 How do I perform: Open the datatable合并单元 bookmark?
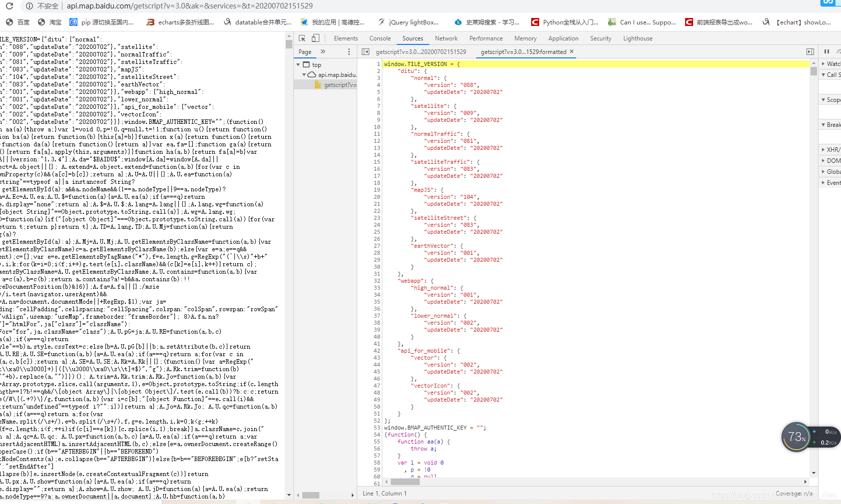(258, 22)
